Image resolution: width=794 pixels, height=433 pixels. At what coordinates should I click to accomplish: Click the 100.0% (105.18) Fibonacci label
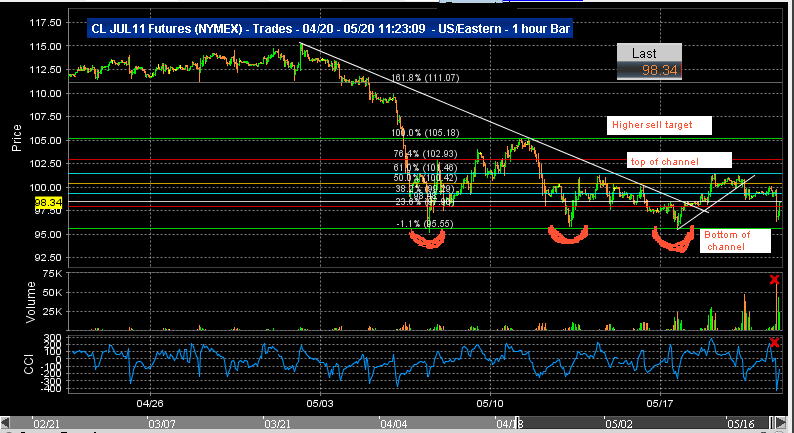tap(425, 133)
